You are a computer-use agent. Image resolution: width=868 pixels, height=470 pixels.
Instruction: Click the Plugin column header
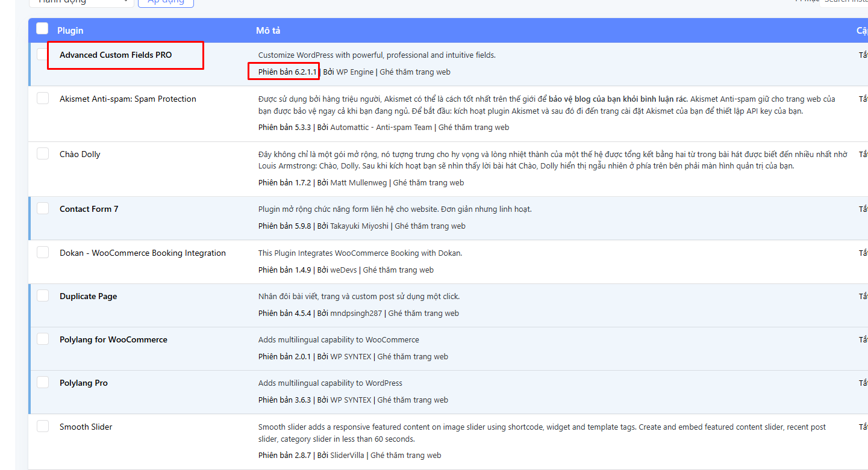click(70, 31)
